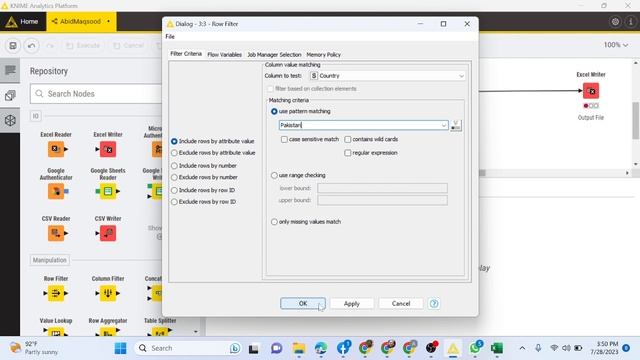
Task: Click the CSV Writer node icon
Action: pyautogui.click(x=108, y=233)
